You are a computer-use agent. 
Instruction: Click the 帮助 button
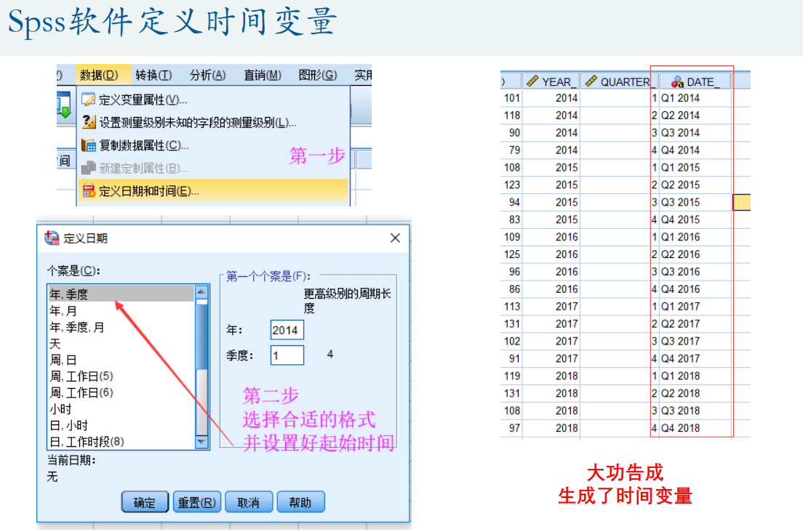pyautogui.click(x=300, y=502)
